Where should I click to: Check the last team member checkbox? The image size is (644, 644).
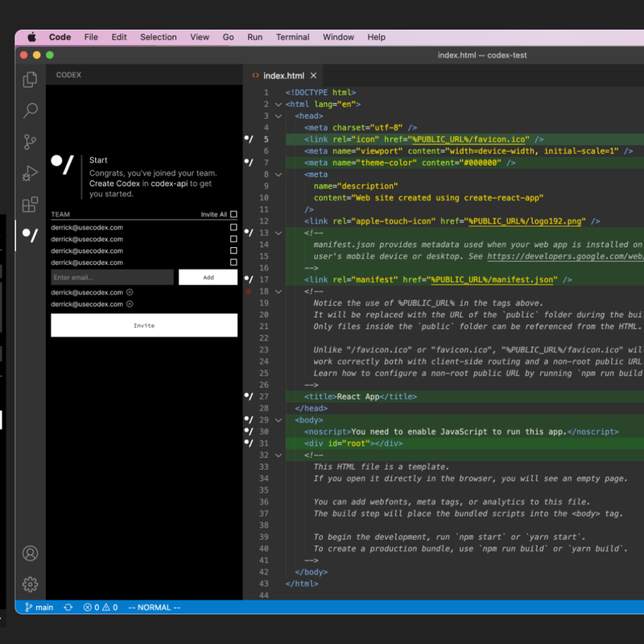pos(233,262)
